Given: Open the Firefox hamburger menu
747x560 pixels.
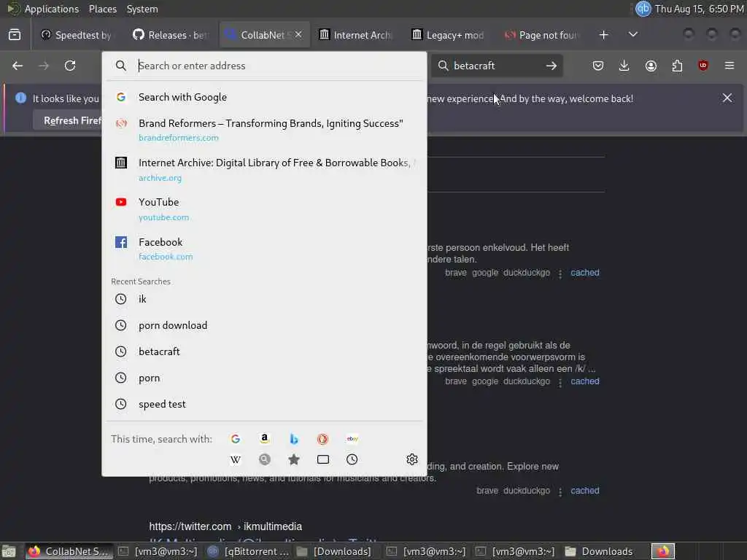Looking at the screenshot, I should [729, 66].
